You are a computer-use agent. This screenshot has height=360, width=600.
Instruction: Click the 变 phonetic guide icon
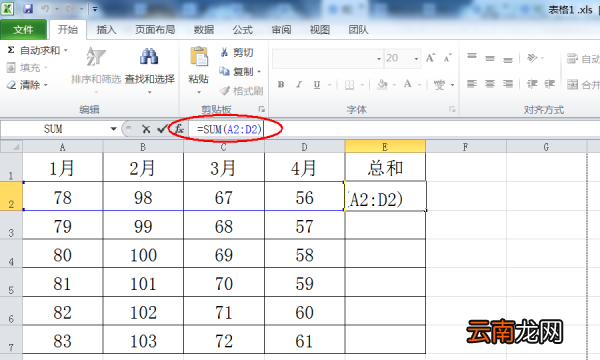click(439, 85)
